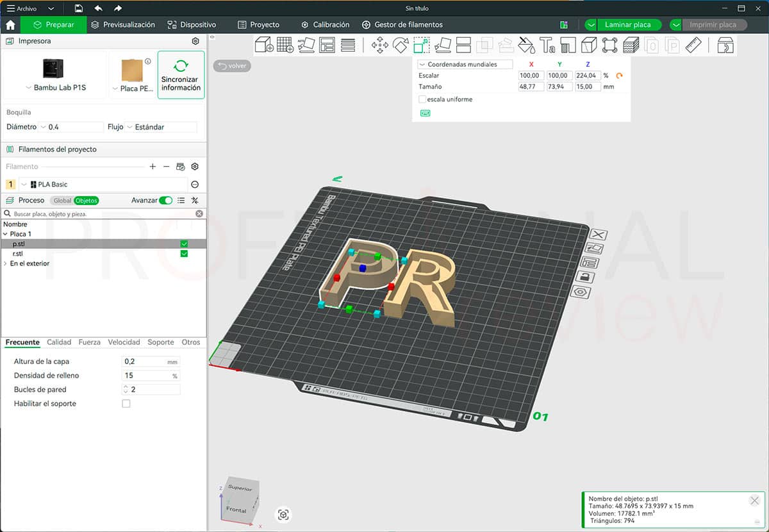Open filament settings gear icon

195,167
